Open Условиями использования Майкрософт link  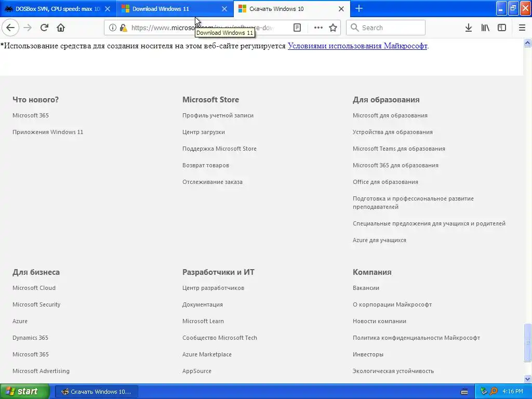(357, 46)
